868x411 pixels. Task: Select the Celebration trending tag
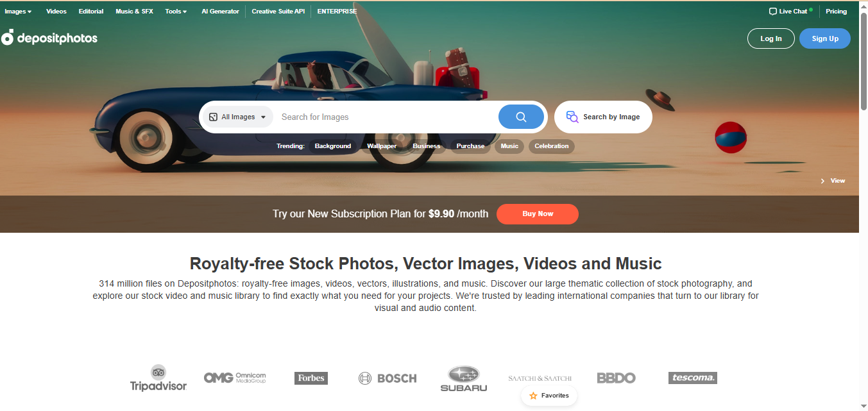tap(552, 146)
